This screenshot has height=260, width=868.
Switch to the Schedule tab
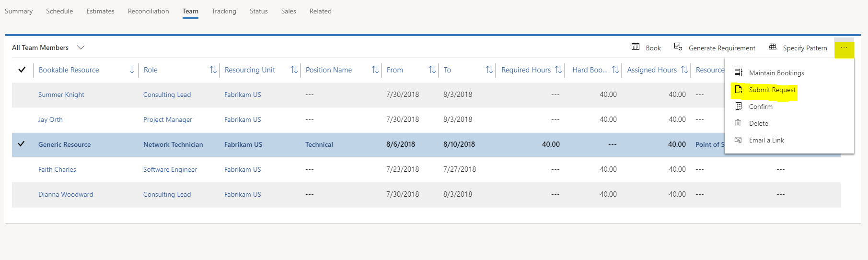[x=59, y=11]
